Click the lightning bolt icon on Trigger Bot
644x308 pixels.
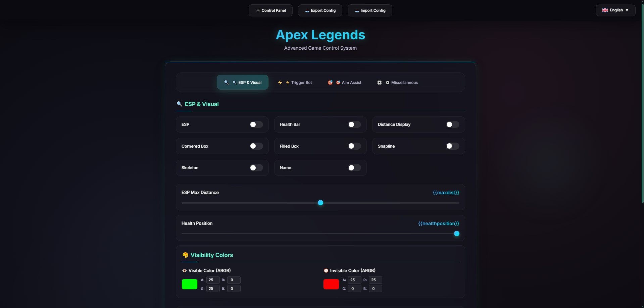tap(280, 83)
